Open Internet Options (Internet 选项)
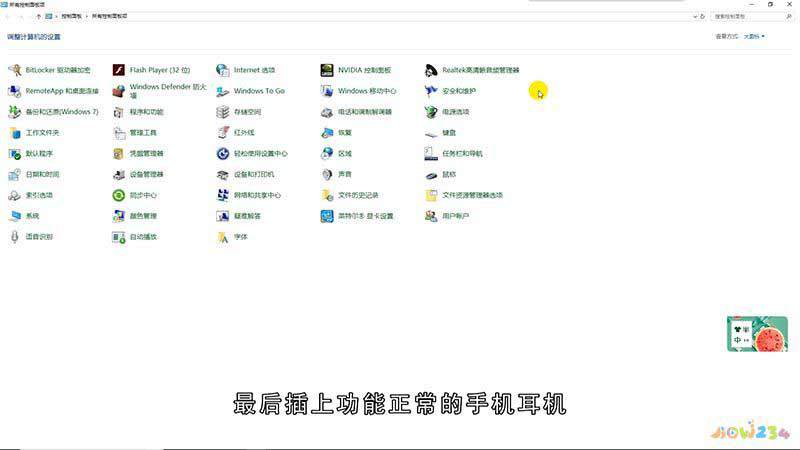Viewport: 800px width, 450px height. pos(246,70)
